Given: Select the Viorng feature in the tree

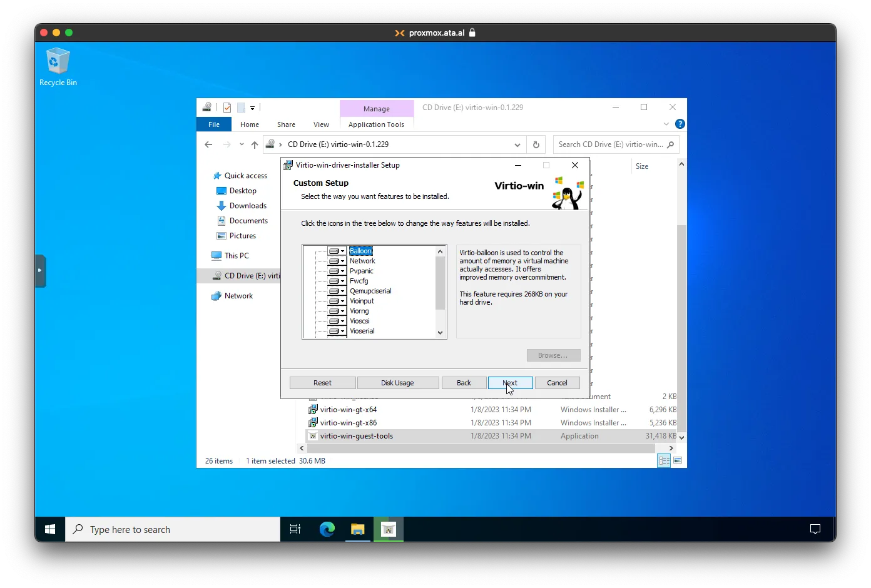Looking at the screenshot, I should pos(359,311).
